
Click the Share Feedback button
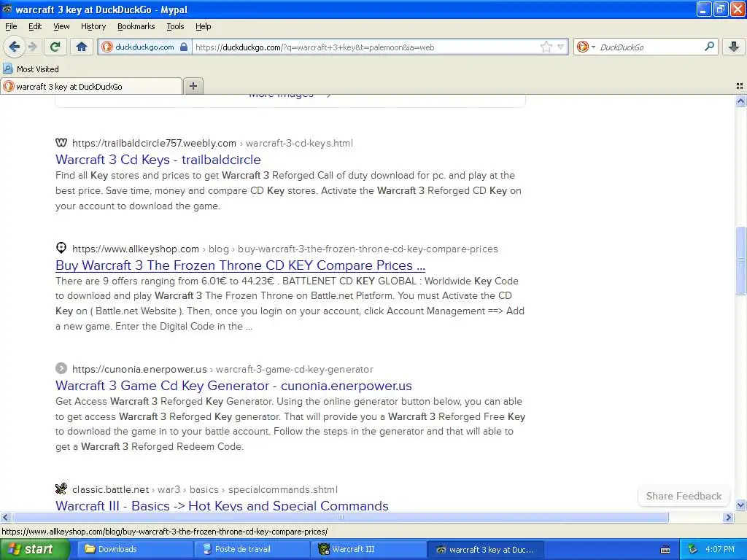tap(684, 496)
